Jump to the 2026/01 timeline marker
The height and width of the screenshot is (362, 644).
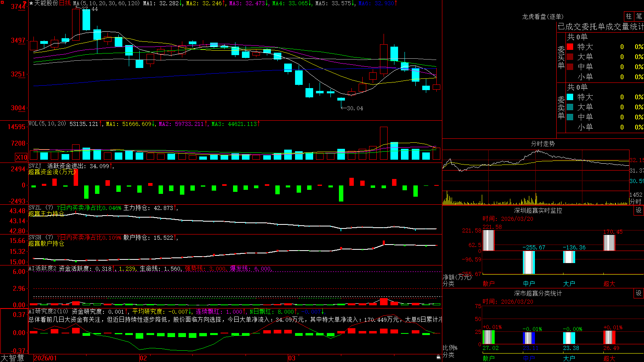point(45,358)
